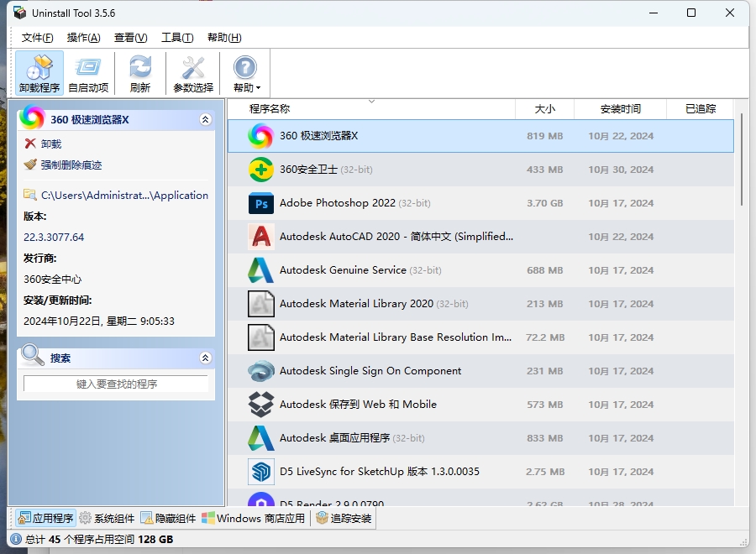756x554 pixels.
Task: Click the 卸载 uninstall link in sidebar
Action: click(51, 144)
